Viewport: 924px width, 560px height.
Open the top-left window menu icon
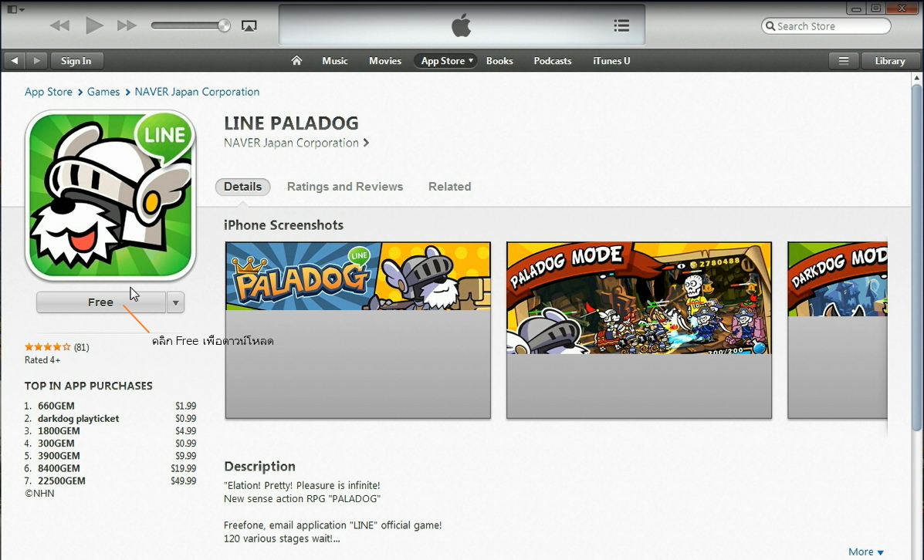(x=15, y=9)
